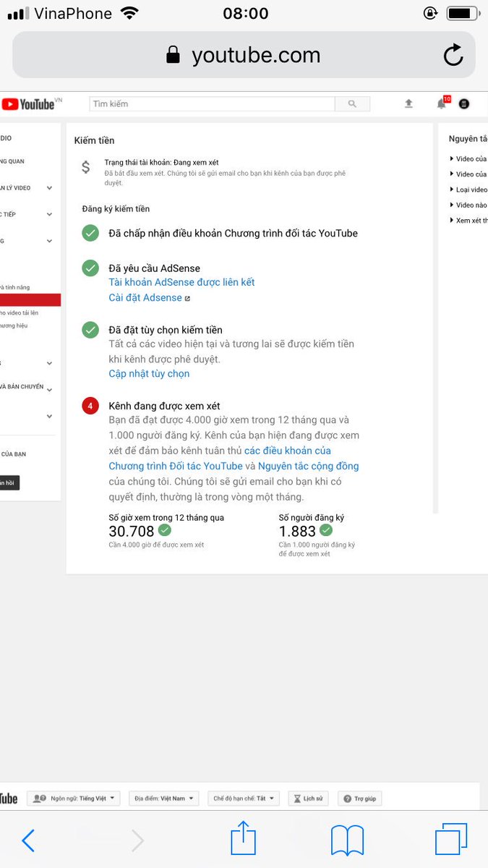Click the Đăng ký kiếm tiền heading
Screen dimensions: 488x868
tap(116, 209)
